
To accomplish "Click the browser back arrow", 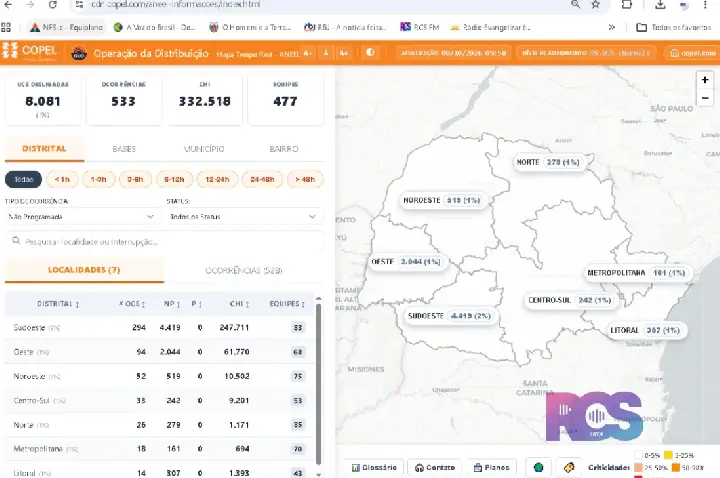I will point(8,5).
